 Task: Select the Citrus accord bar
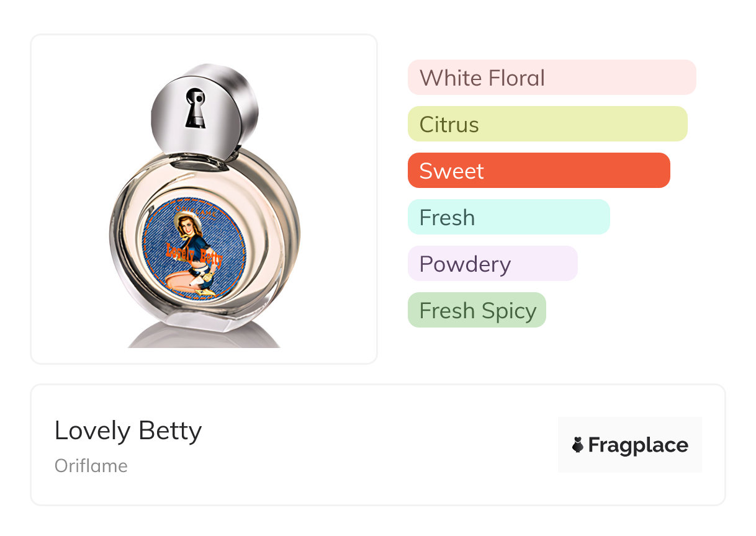coord(547,124)
